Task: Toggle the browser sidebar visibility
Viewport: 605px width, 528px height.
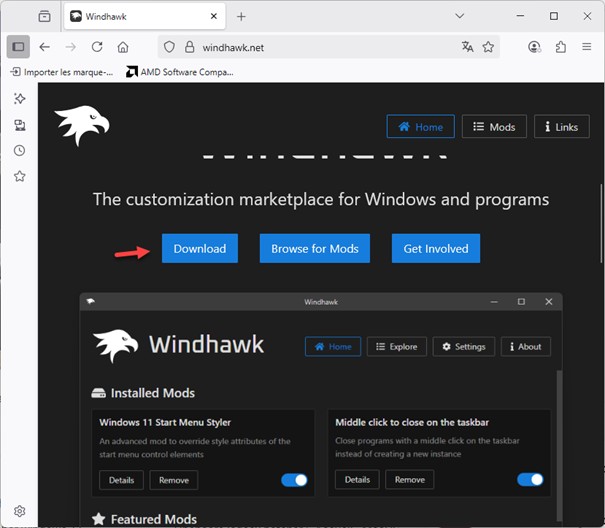Action: tap(18, 47)
